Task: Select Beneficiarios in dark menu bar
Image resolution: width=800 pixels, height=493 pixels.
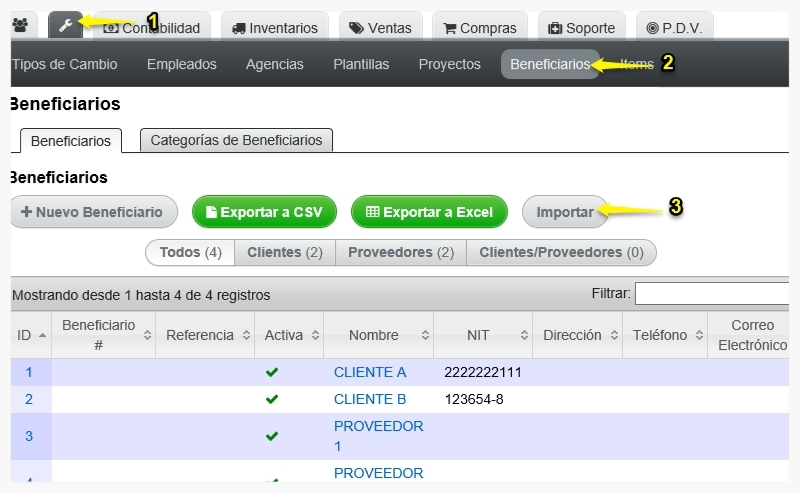Action: click(x=550, y=64)
